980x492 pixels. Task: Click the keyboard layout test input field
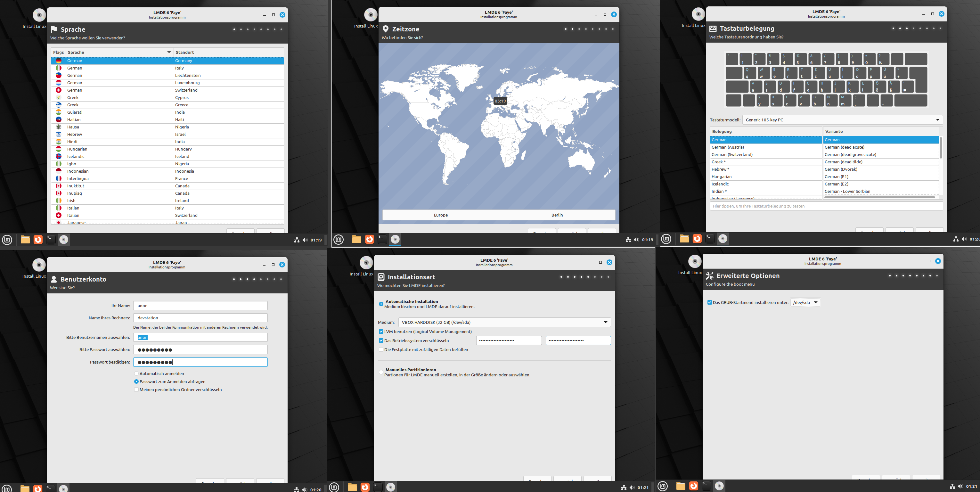(826, 206)
